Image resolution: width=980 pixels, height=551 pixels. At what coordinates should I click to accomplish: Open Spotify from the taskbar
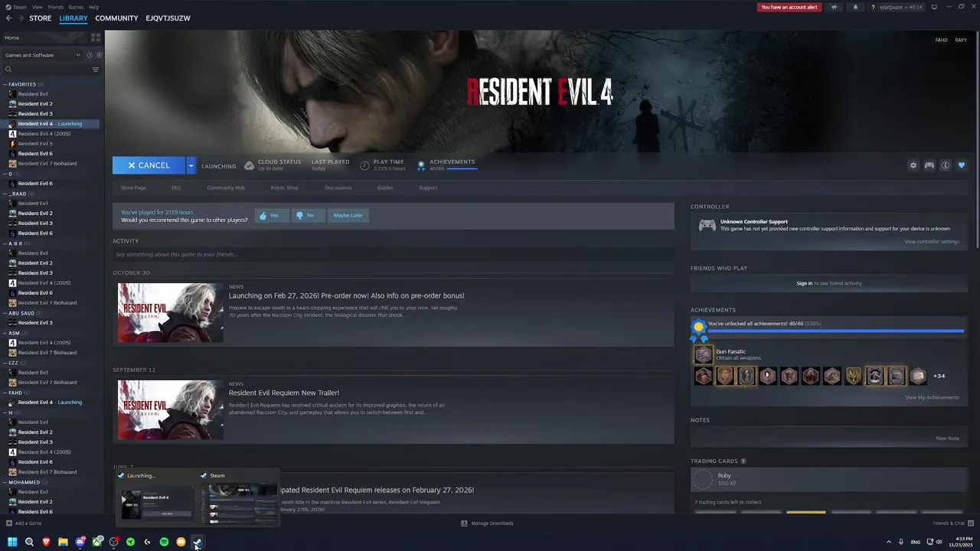(164, 542)
